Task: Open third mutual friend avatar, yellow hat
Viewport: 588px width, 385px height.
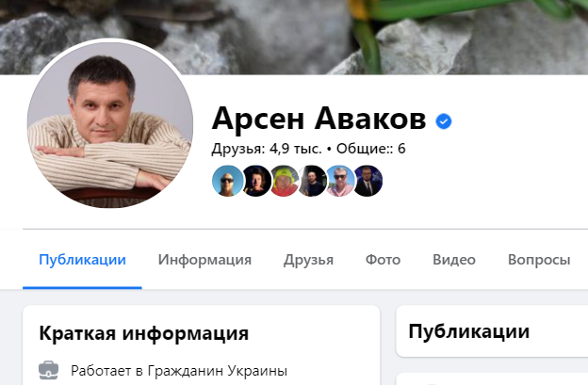Action: point(285,181)
